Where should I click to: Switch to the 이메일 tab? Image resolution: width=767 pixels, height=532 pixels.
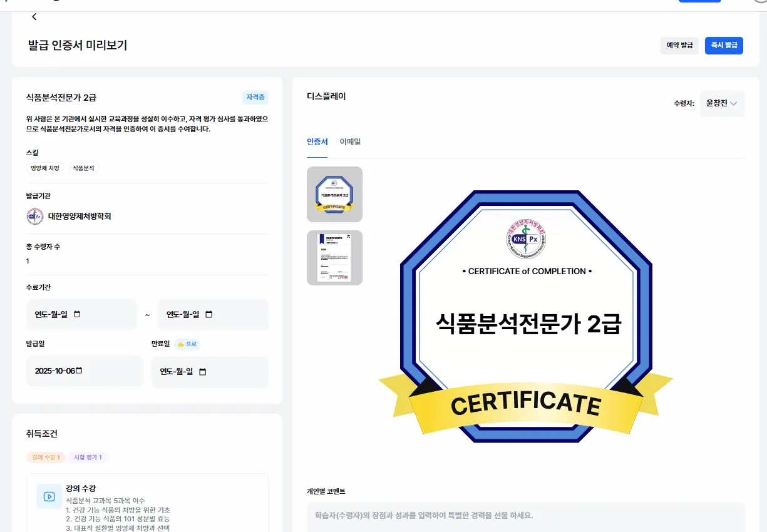pos(350,142)
